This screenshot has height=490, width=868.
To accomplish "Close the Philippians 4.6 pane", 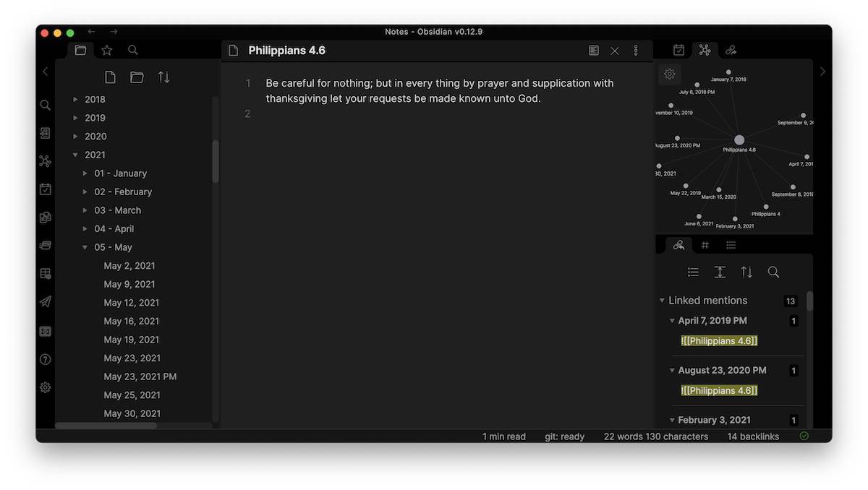I will (615, 51).
